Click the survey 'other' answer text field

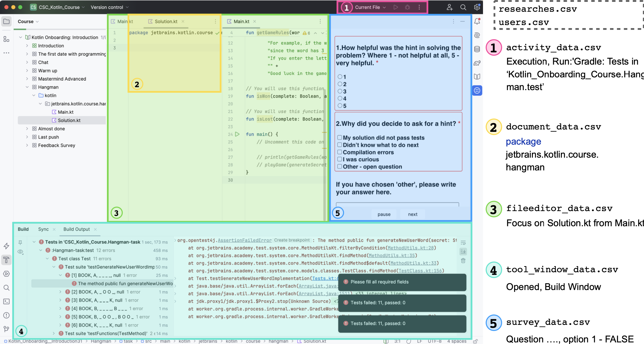point(397,204)
